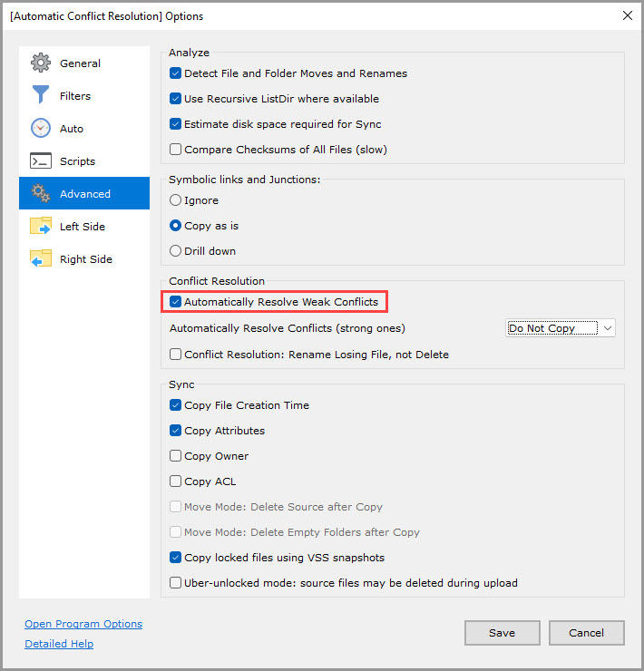Toggle the Copy Attributes checkbox
The height and width of the screenshot is (671, 644).
click(x=175, y=430)
